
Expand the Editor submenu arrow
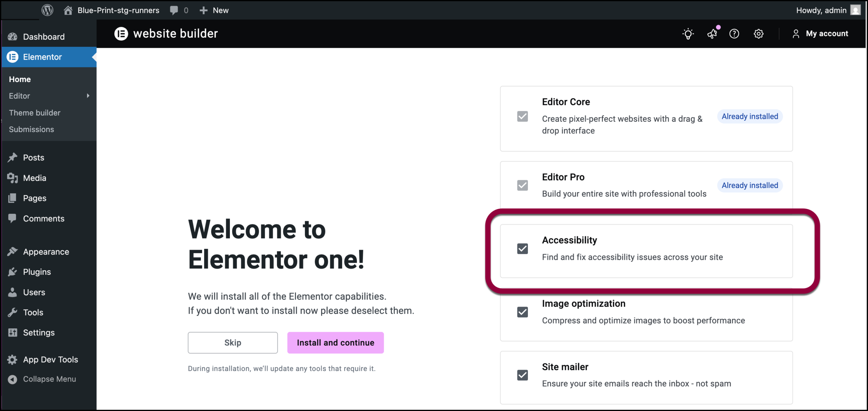tap(88, 96)
